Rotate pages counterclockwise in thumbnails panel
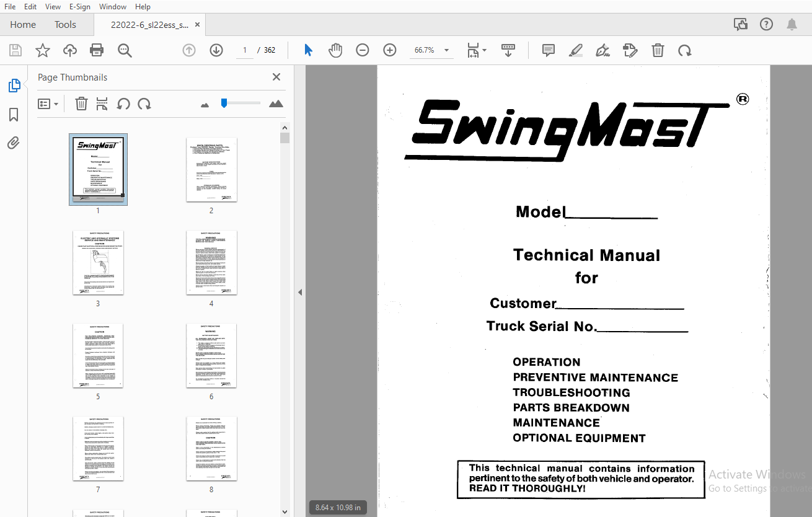 123,104
